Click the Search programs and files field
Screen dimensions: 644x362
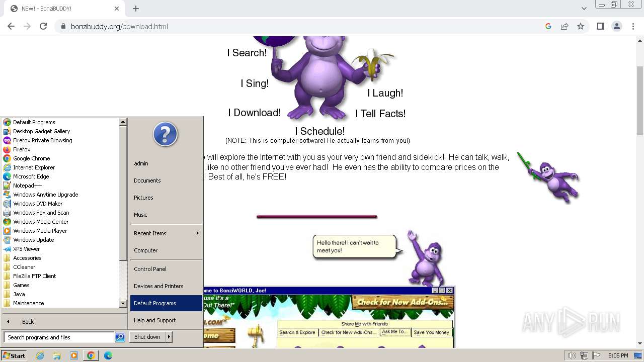(59, 337)
